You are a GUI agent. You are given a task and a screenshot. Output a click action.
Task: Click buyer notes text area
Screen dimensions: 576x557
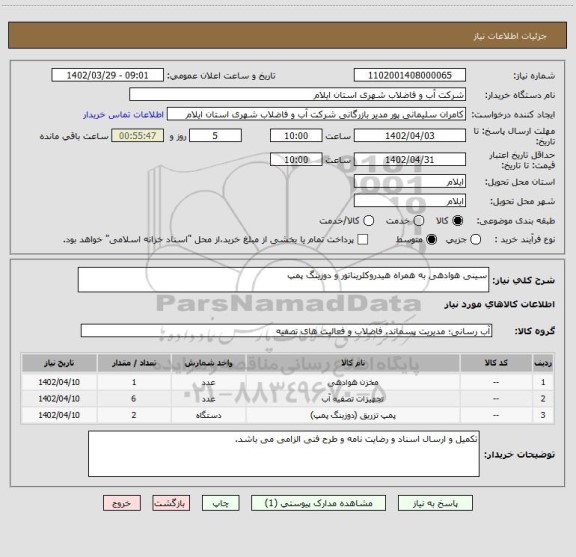284,454
